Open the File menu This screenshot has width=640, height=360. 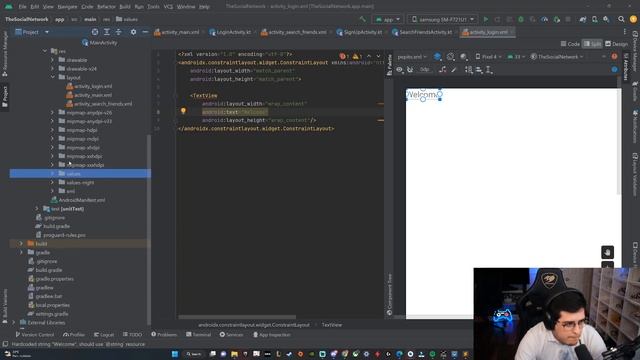click(x=22, y=7)
